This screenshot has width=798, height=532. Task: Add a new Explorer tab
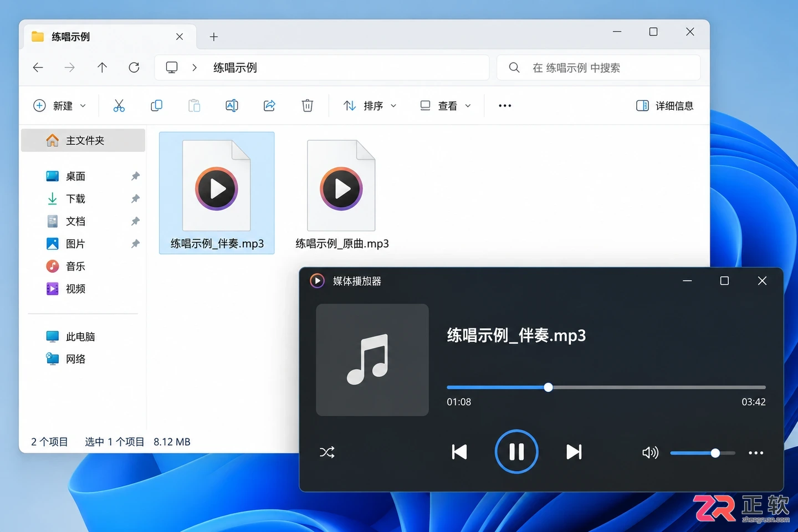coord(214,37)
